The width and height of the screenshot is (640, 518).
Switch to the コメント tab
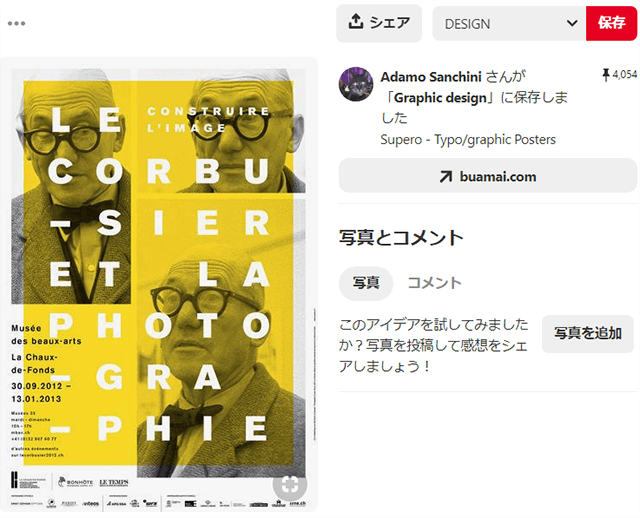(x=434, y=283)
